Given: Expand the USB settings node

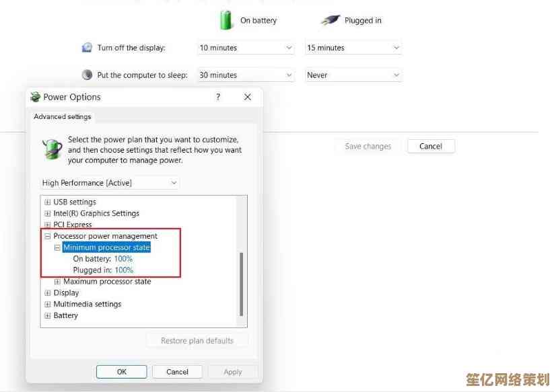Looking at the screenshot, I should (x=47, y=202).
